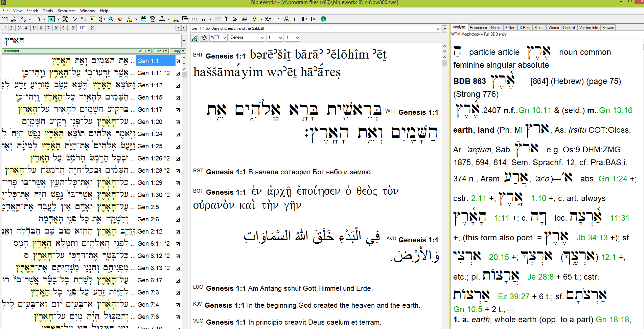Viewport: 644px width, 329px height.
Task: Switch to the Version Info tab
Action: (589, 28)
